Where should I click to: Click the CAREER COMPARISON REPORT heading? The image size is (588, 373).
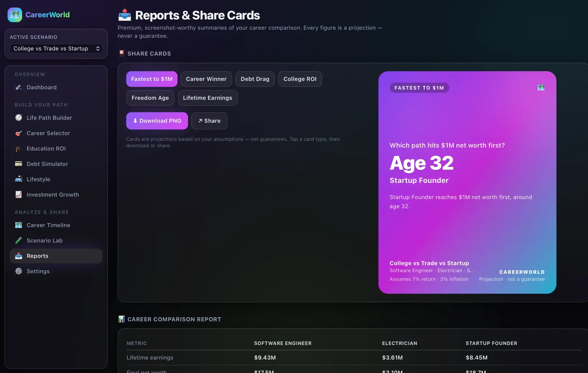(x=174, y=319)
